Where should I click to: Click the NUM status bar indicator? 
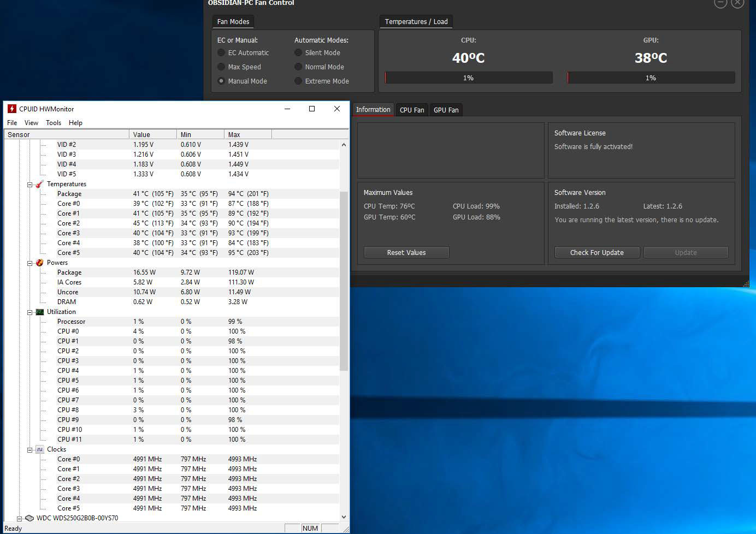tap(310, 528)
